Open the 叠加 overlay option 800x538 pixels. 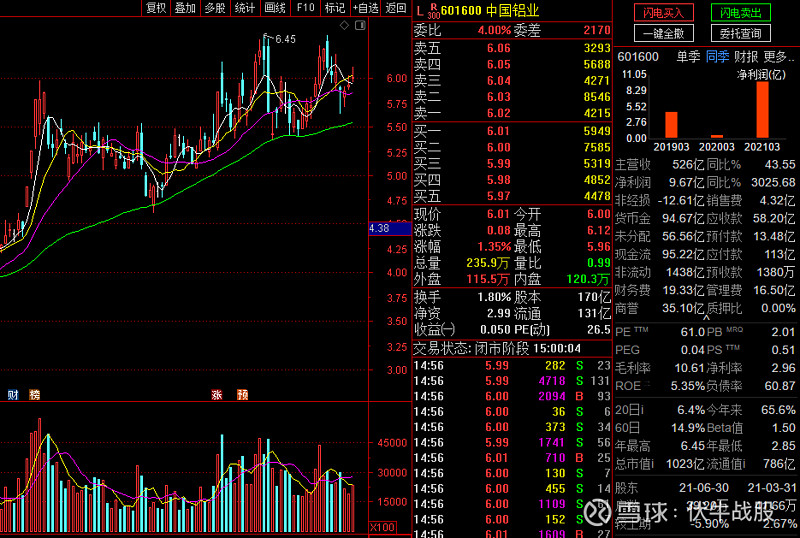click(x=185, y=8)
